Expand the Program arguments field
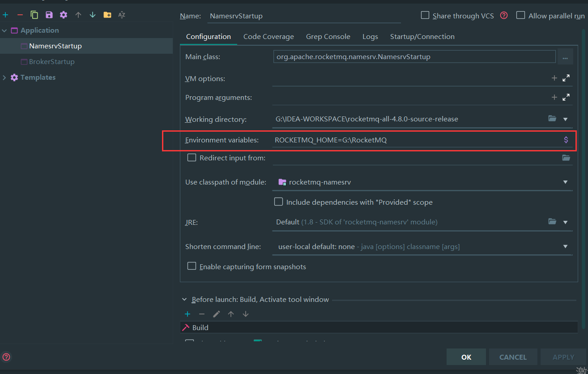 (566, 97)
